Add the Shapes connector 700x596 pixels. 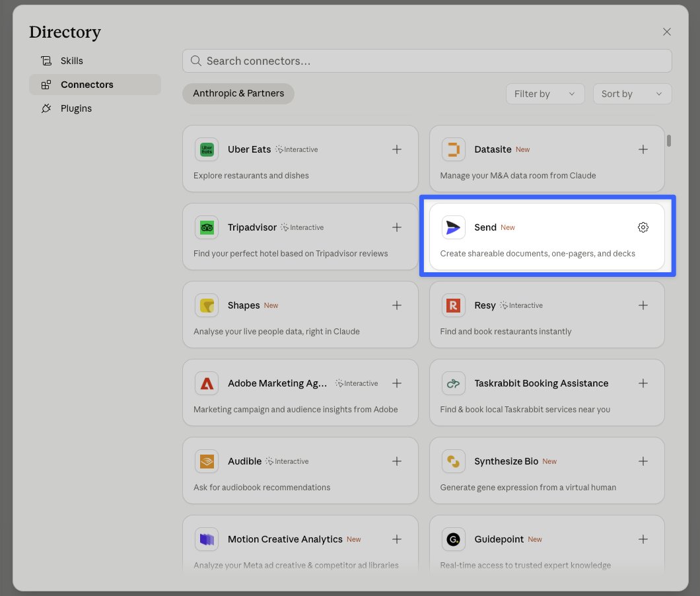click(396, 305)
